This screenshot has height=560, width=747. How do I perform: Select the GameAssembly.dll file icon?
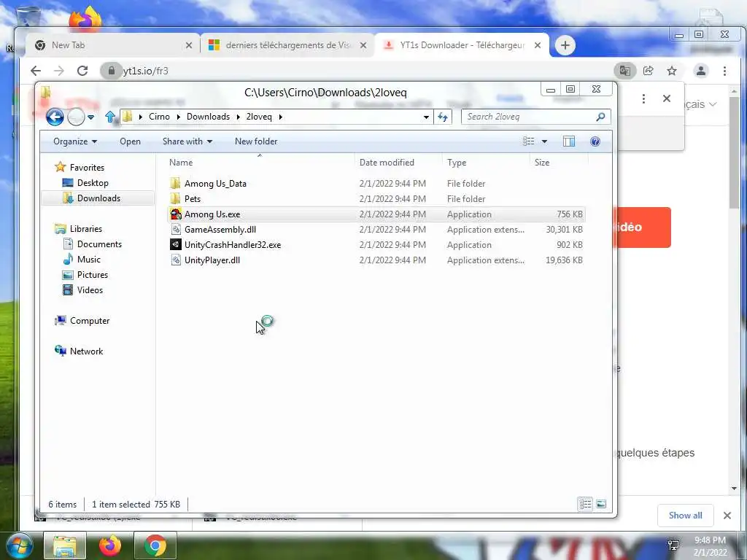(x=176, y=230)
